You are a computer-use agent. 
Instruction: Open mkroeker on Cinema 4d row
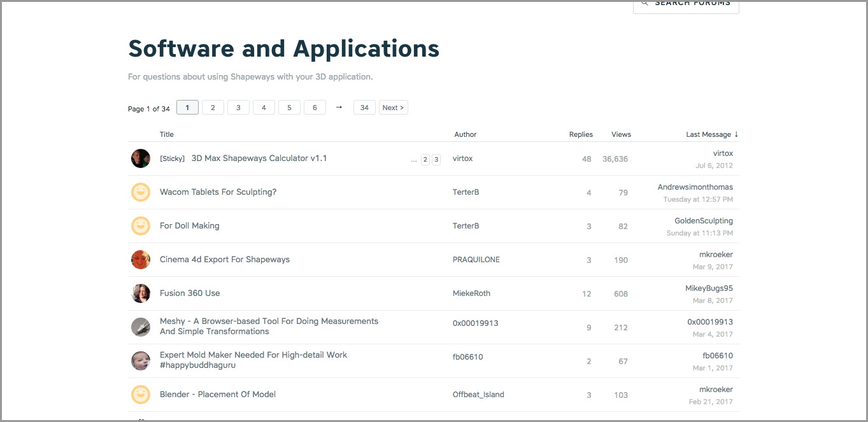tap(716, 255)
